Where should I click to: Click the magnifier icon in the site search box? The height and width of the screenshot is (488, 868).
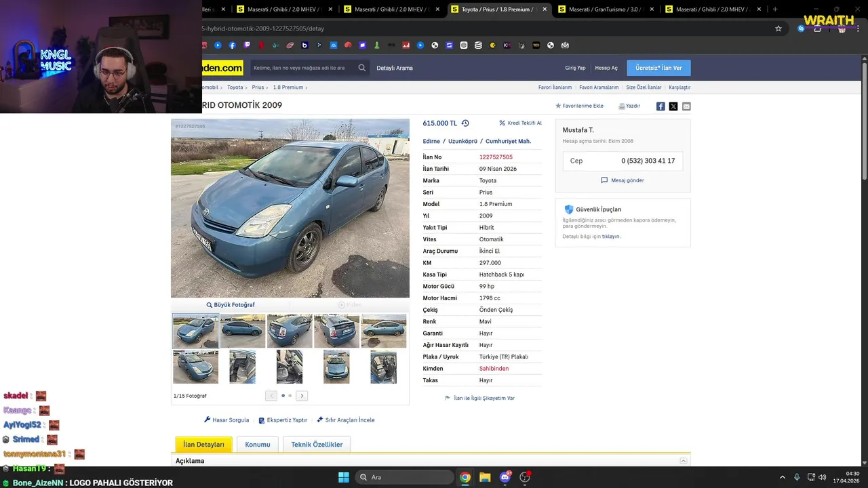(x=362, y=68)
